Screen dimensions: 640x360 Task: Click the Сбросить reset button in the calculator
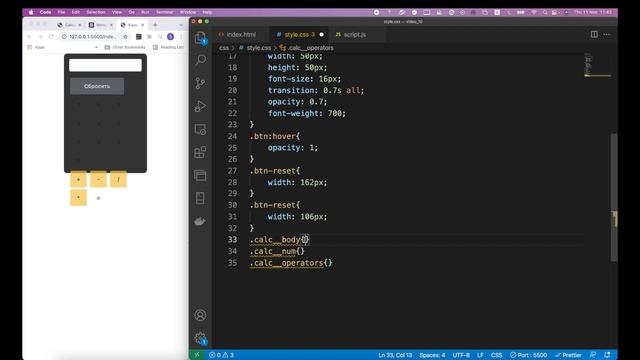pyautogui.click(x=97, y=86)
